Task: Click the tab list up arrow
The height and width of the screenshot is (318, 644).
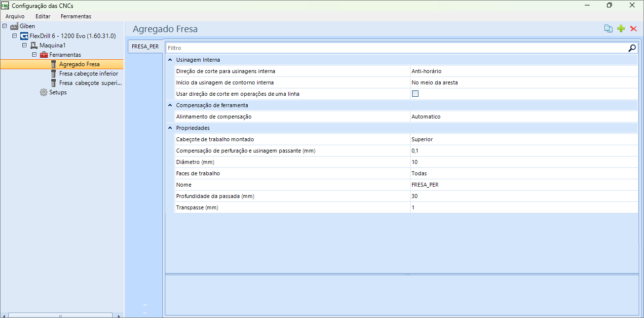Action: pos(145,305)
